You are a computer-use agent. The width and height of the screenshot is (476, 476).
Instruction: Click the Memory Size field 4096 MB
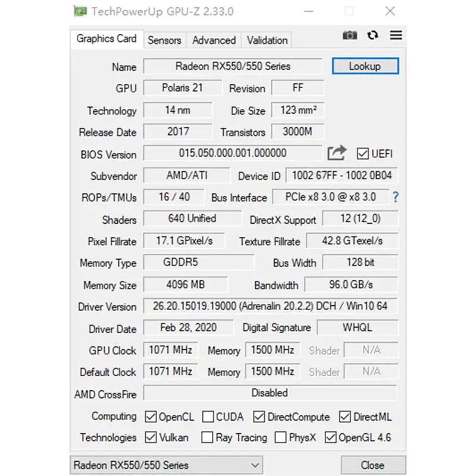pyautogui.click(x=186, y=284)
